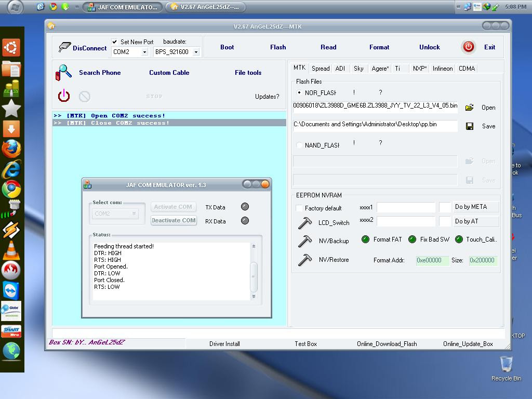Select the NOR_FLASH radio button
This screenshot has height=399, width=532.
299,92
